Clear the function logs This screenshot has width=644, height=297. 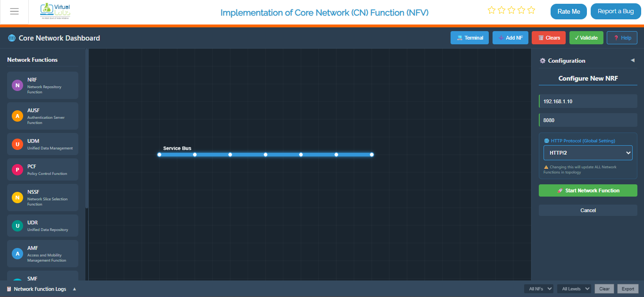coord(604,289)
